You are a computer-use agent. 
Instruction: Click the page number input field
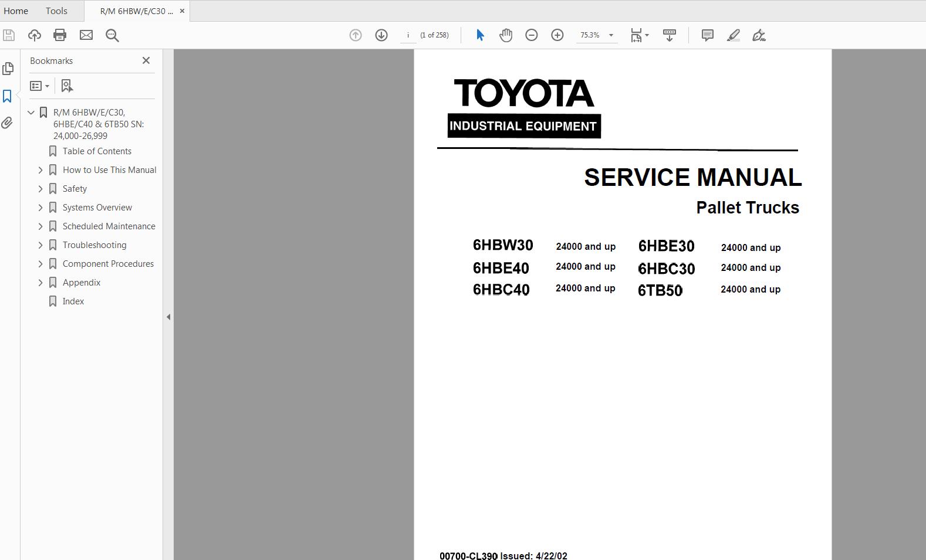408,35
